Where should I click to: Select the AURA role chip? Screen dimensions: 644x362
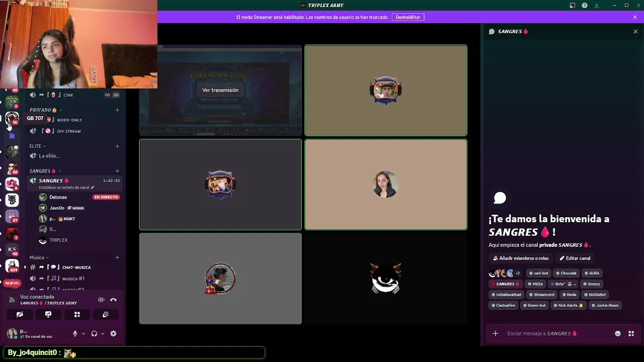592,273
